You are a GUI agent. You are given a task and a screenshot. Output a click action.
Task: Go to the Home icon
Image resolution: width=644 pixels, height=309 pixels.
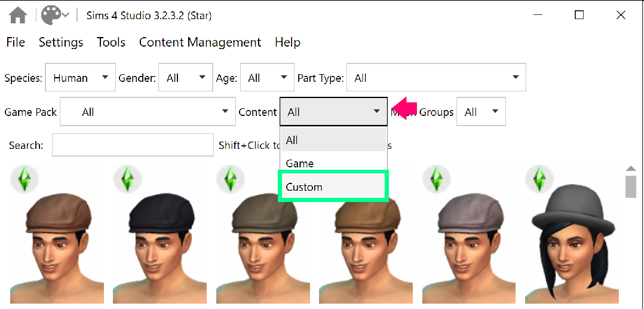[x=18, y=16]
